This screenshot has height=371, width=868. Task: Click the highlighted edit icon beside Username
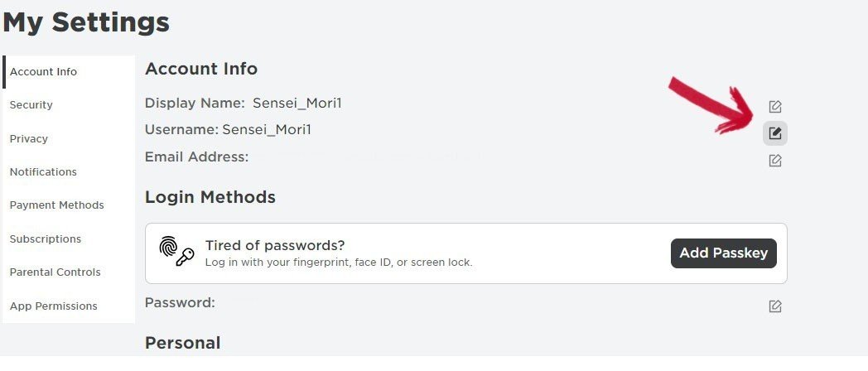pyautogui.click(x=775, y=133)
